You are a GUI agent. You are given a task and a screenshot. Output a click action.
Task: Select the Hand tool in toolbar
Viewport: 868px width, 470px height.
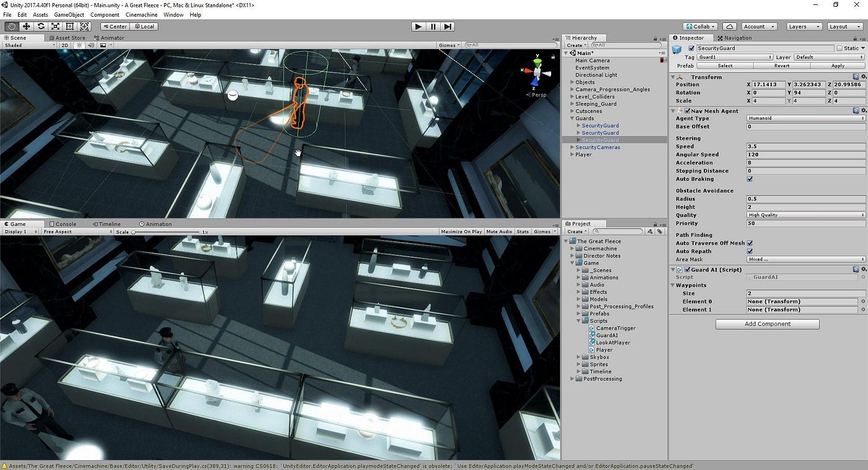tap(12, 26)
